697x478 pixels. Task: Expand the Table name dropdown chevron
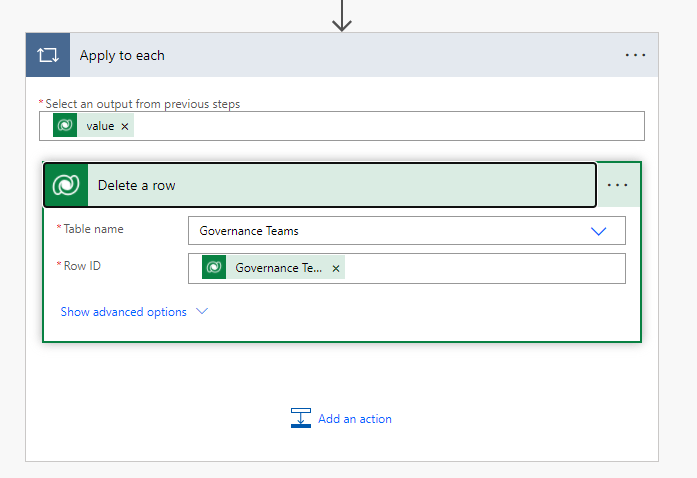pos(599,231)
